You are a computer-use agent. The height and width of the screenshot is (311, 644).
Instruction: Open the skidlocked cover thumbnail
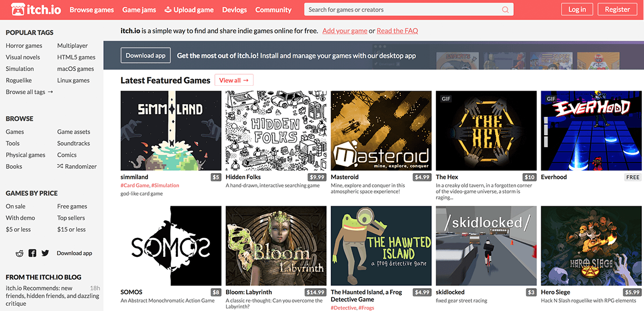tap(486, 246)
